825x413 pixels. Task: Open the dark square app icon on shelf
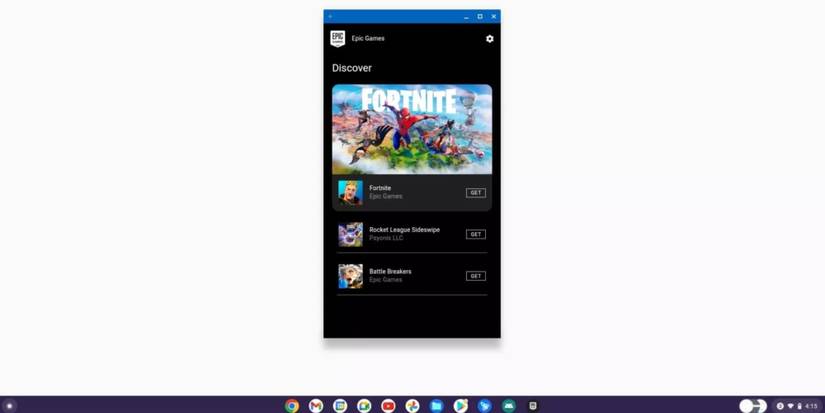click(x=532, y=406)
